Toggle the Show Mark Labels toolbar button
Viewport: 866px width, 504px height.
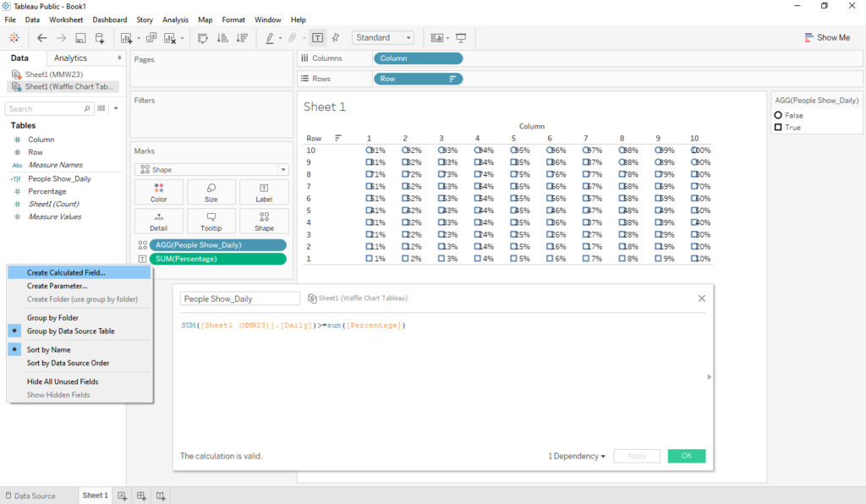(x=318, y=37)
